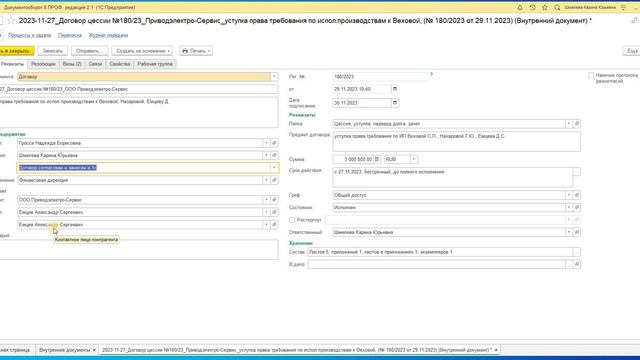Expand Ответственный dropdown arrow
640x360 pixels.
[x=569, y=232]
